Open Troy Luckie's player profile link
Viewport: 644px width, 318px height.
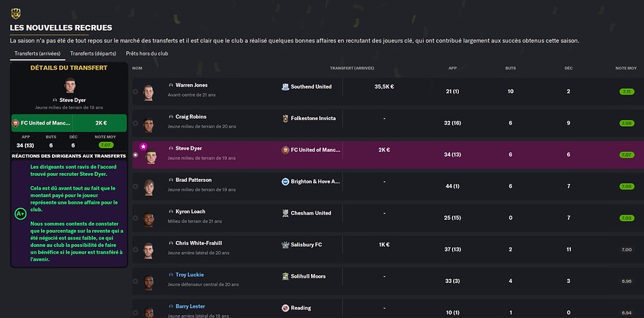[190, 275]
